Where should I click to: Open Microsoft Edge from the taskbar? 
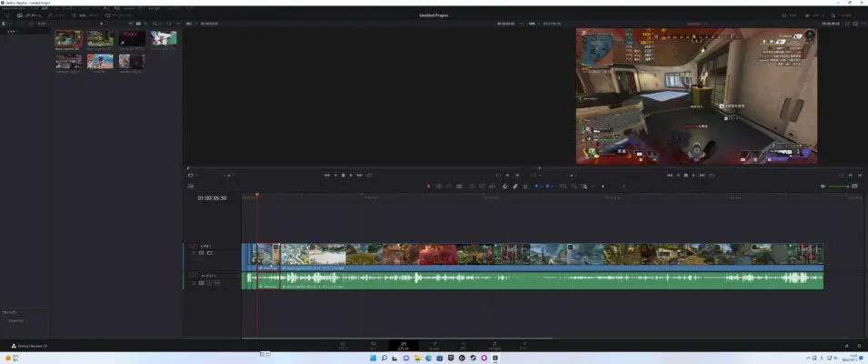(x=428, y=358)
